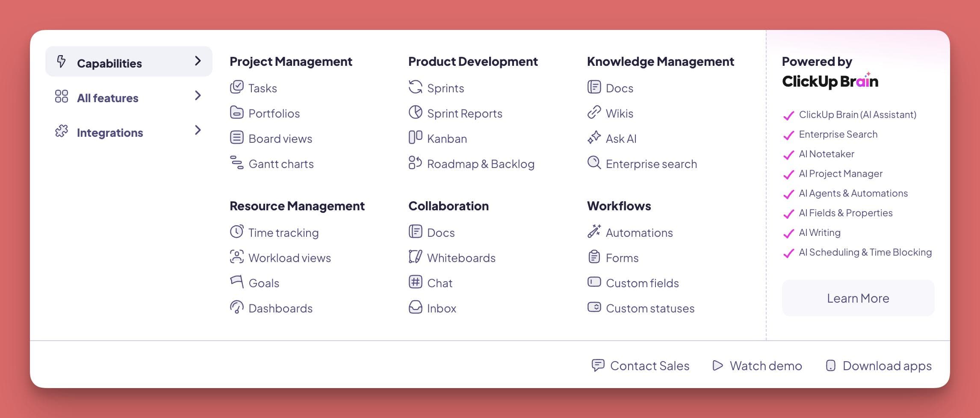Click checkmark beside Enterprise Search feature
980x418 pixels.
pos(788,135)
